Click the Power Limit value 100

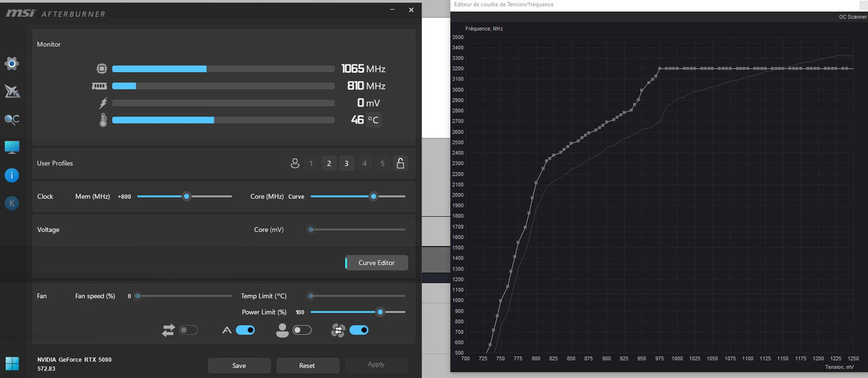(x=300, y=313)
